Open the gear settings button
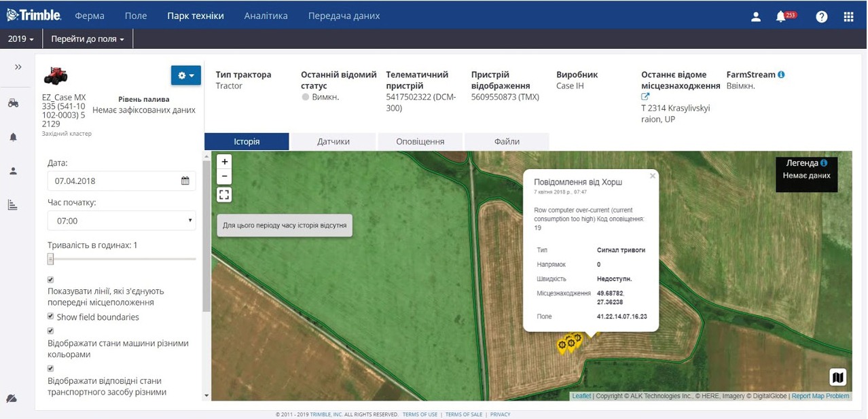This screenshot has height=419, width=868. pyautogui.click(x=185, y=75)
